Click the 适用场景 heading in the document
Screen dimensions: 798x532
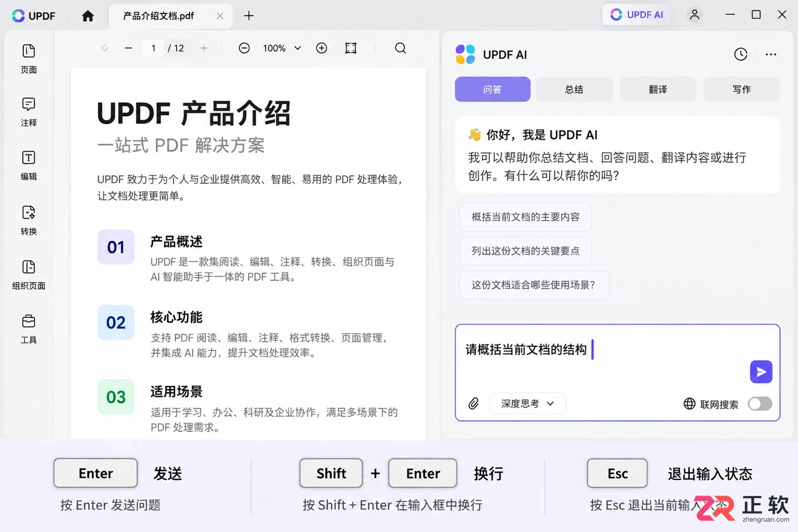pyautogui.click(x=176, y=392)
